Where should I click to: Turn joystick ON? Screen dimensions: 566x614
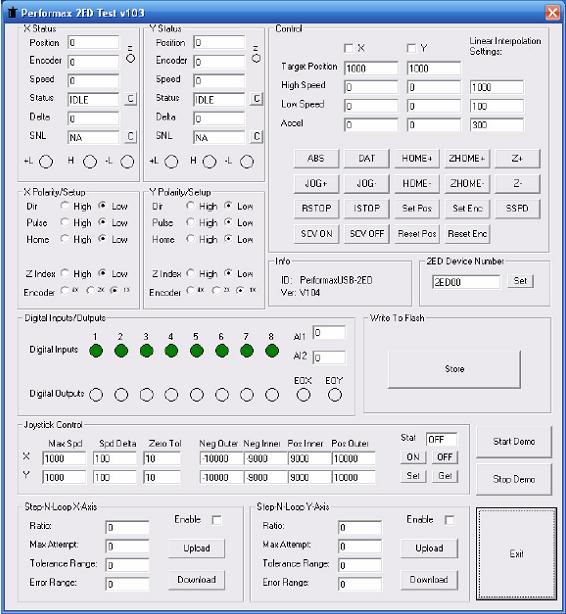(x=413, y=457)
